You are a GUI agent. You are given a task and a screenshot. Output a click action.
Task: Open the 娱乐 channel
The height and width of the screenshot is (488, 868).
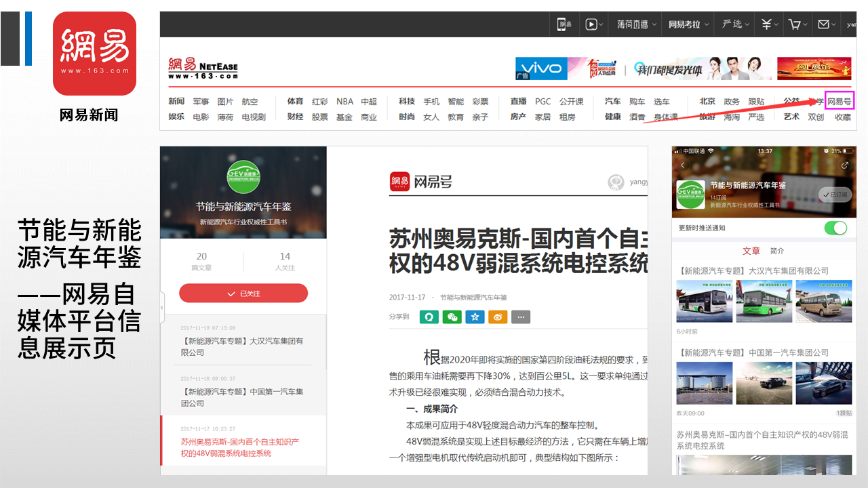[x=176, y=117]
